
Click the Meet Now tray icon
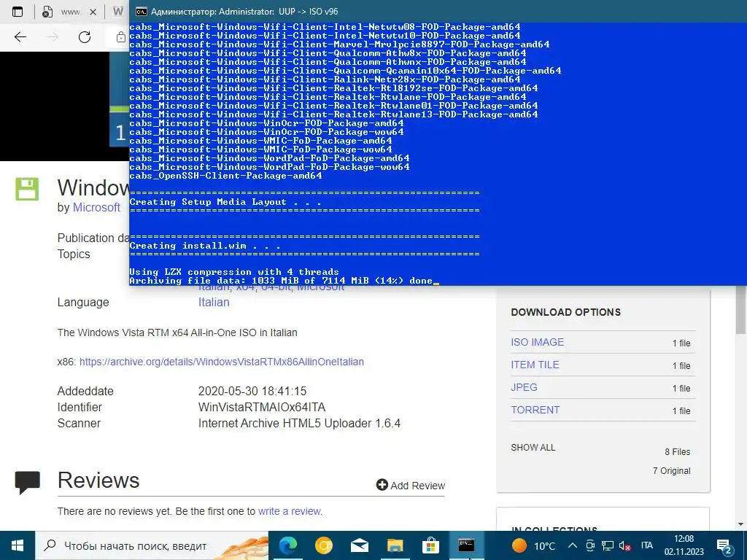coord(590,545)
